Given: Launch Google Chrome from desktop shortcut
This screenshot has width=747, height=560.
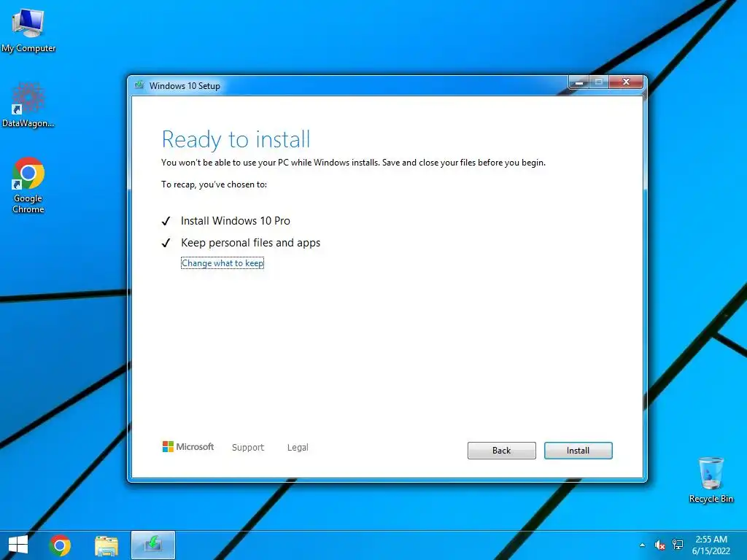Looking at the screenshot, I should click(28, 185).
